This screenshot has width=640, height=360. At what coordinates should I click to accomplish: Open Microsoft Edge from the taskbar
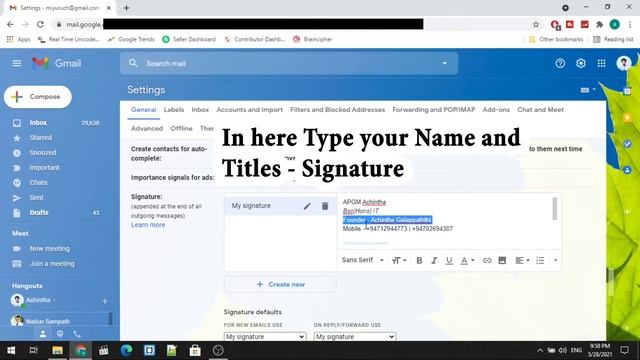coord(127,350)
